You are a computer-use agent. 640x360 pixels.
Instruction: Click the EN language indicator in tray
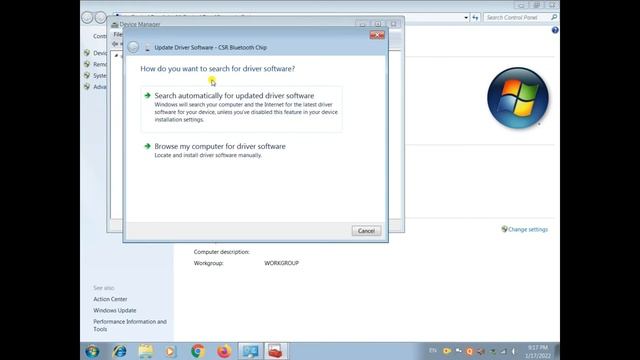point(433,351)
